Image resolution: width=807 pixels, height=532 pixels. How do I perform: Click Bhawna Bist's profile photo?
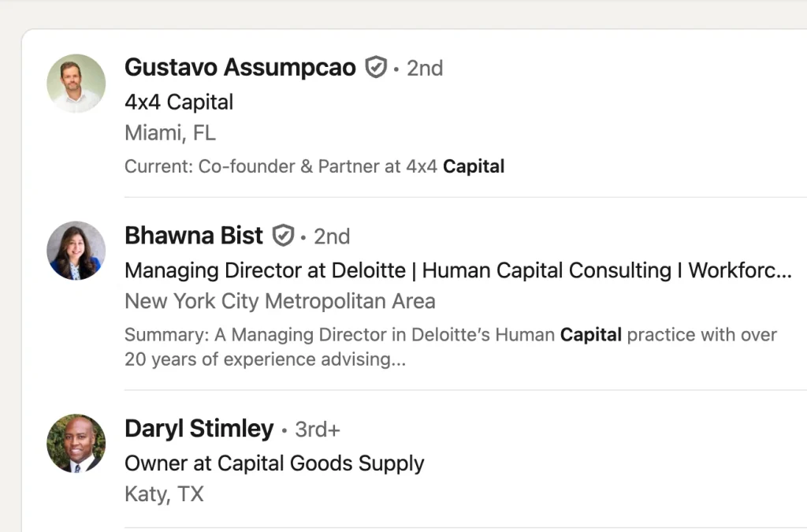coord(76,251)
